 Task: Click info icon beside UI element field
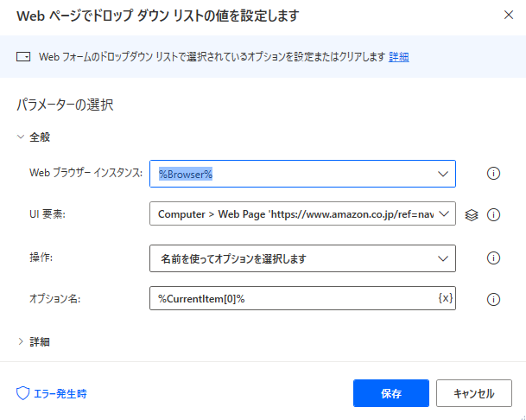[x=493, y=214]
